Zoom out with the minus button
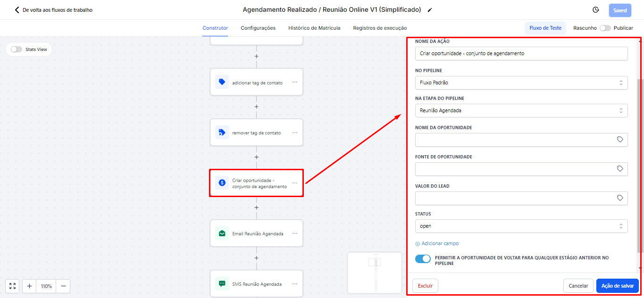 click(63, 286)
